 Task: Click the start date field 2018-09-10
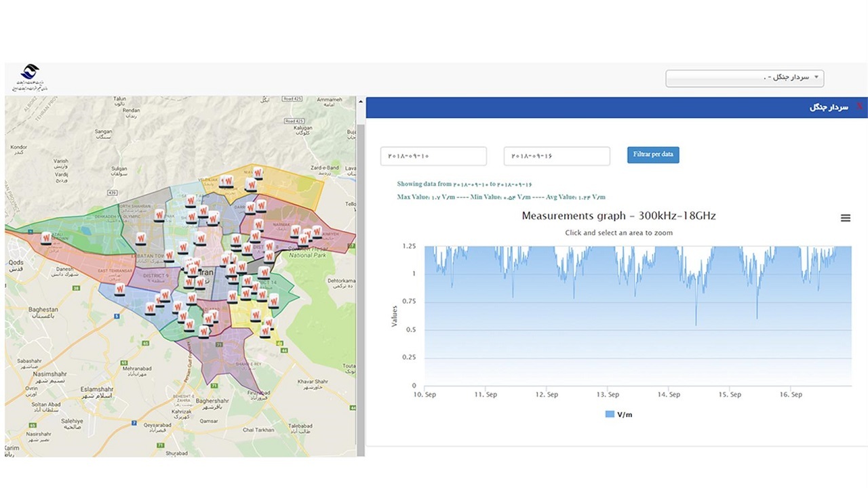(x=433, y=156)
